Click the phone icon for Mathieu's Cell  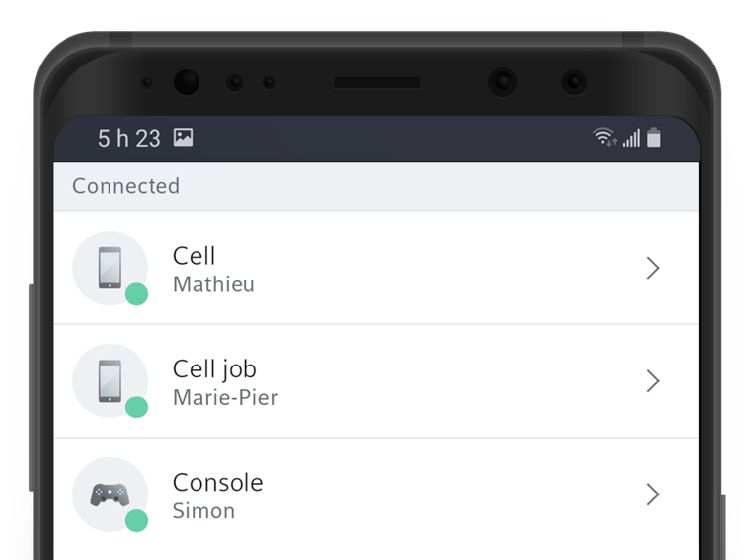(x=110, y=267)
